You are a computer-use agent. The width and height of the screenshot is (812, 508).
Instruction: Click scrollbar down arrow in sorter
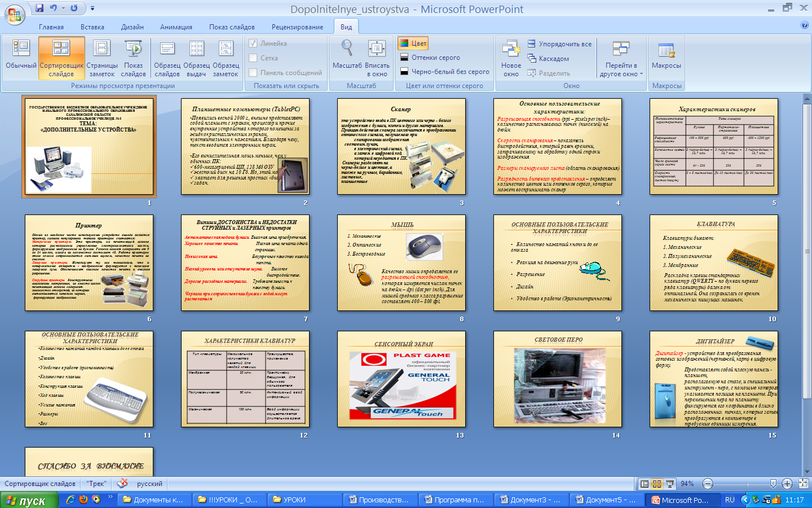tap(806, 472)
